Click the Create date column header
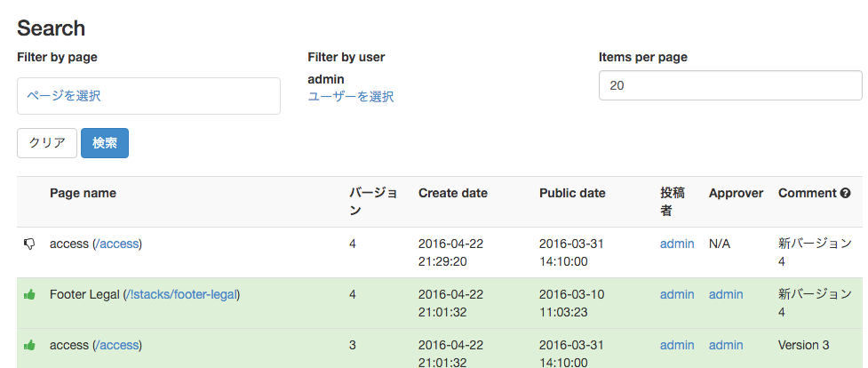The height and width of the screenshot is (368, 868). pos(453,194)
